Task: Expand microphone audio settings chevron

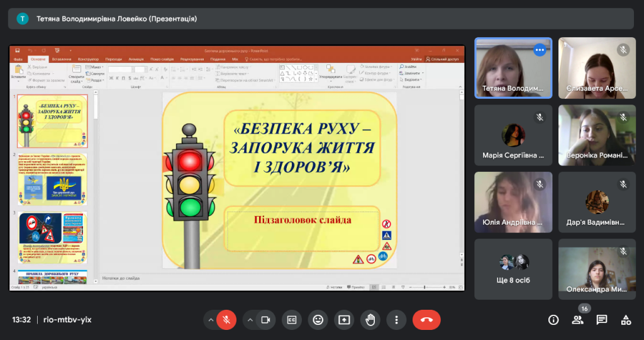Action: 210,320
